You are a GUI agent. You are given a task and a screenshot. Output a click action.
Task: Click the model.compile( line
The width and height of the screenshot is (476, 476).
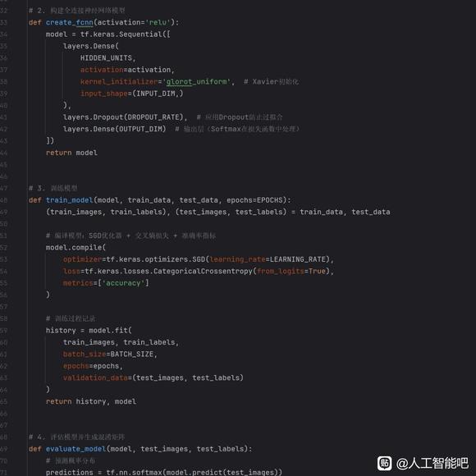76,247
